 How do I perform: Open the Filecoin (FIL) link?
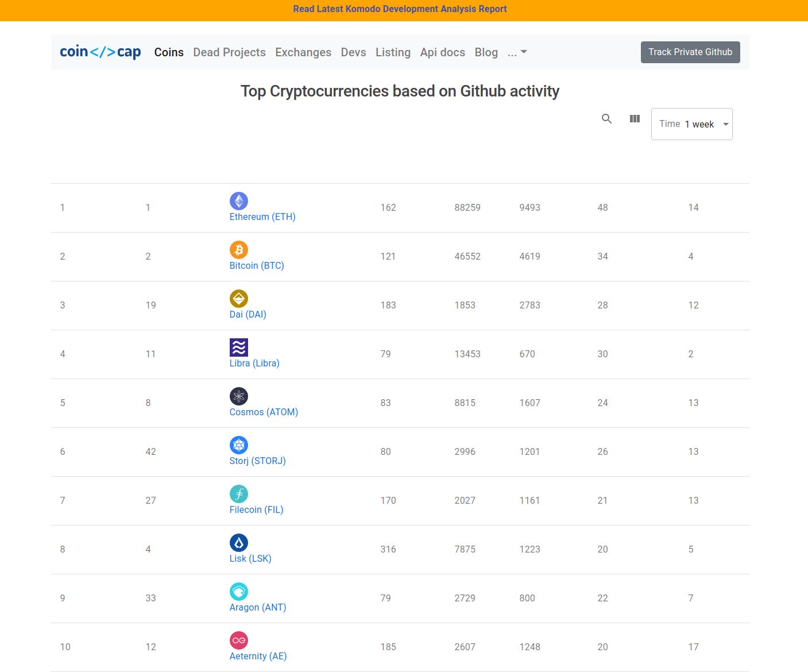[x=256, y=510]
